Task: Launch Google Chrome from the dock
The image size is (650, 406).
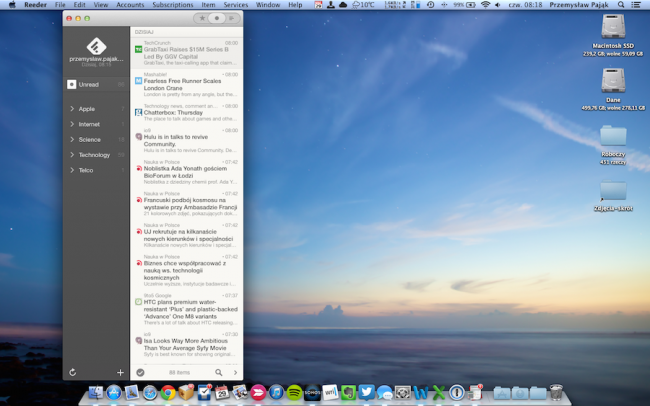Action: coord(168,392)
